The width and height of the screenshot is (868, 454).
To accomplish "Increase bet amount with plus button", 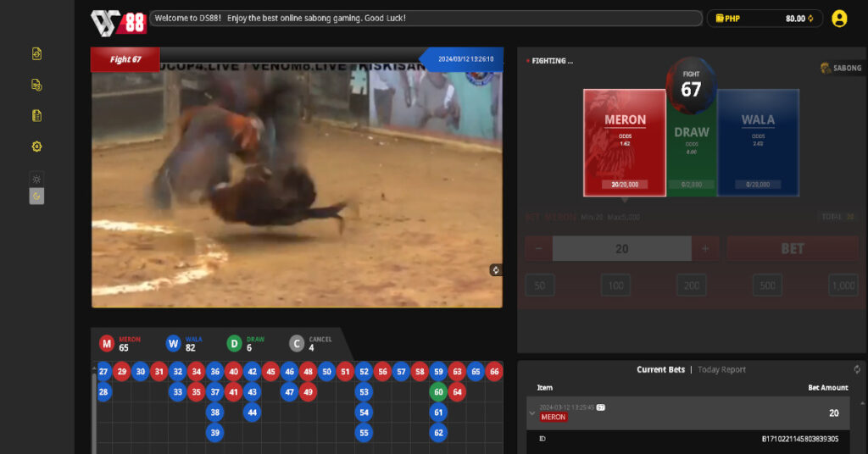I will 705,249.
